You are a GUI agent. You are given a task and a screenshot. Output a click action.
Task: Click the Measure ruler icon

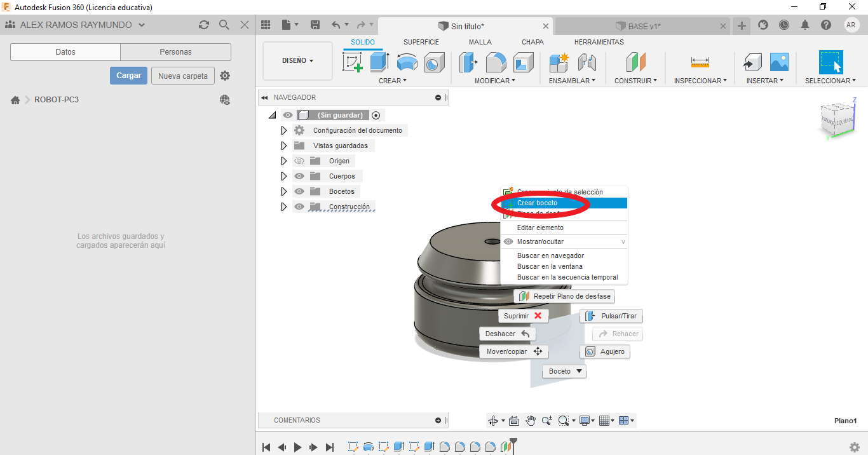(700, 62)
